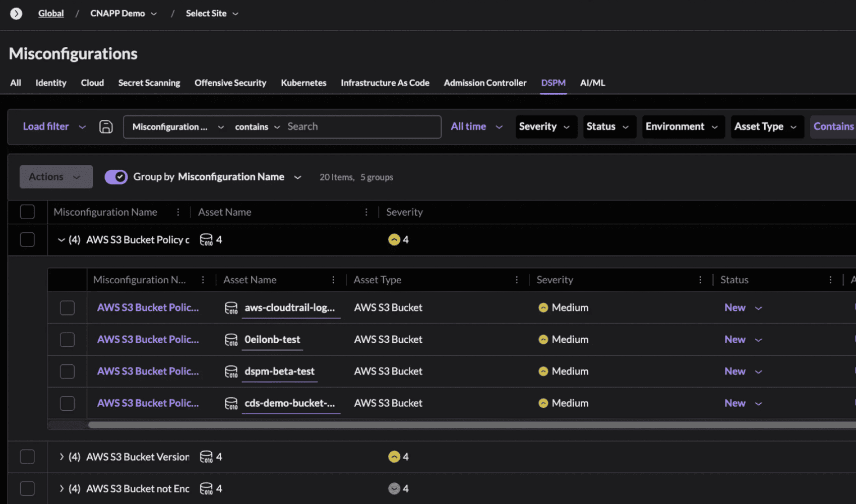Click bucket icon beside 0eilonb-test asset

[x=231, y=340]
